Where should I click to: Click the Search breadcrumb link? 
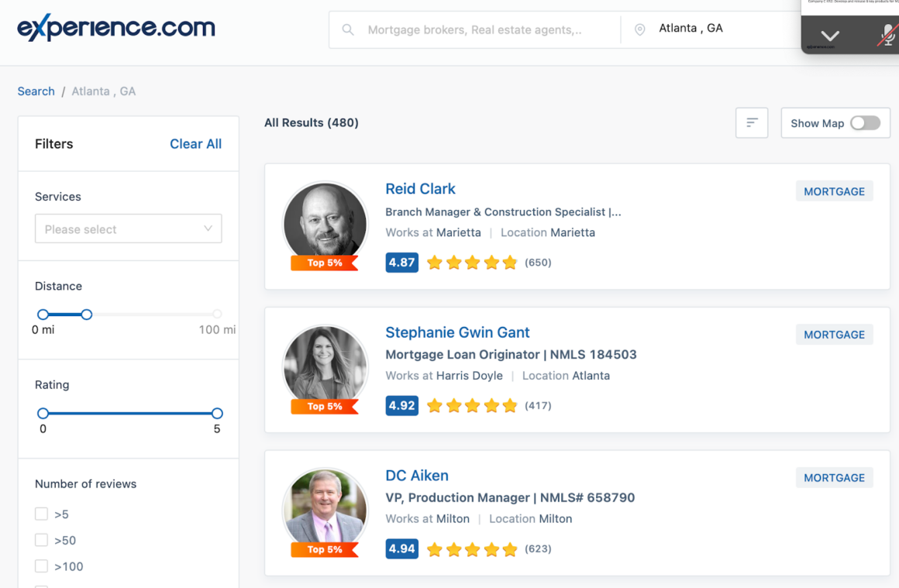[36, 91]
